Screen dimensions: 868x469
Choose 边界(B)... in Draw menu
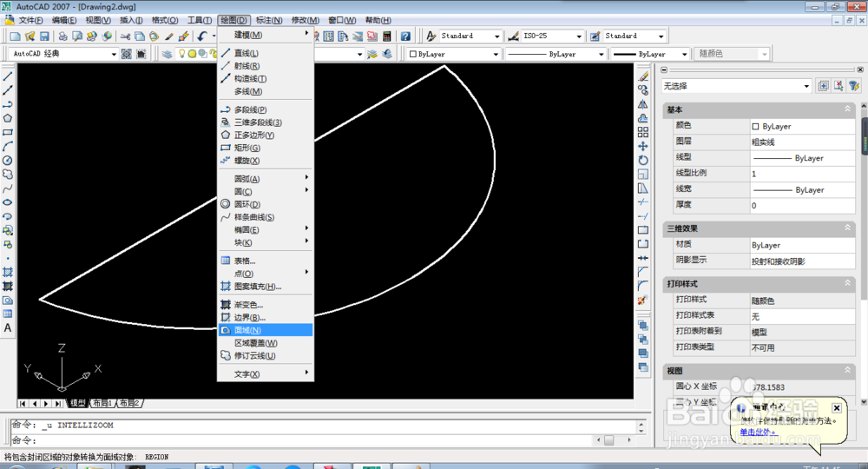266,317
